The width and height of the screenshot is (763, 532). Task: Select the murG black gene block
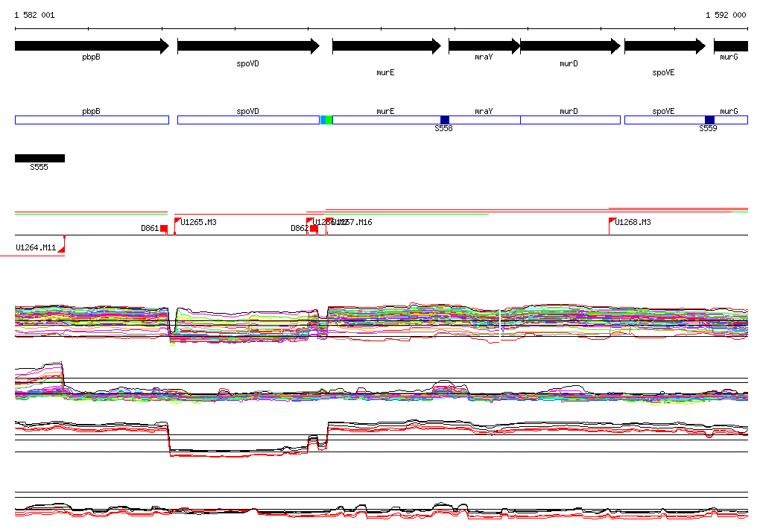[731, 46]
